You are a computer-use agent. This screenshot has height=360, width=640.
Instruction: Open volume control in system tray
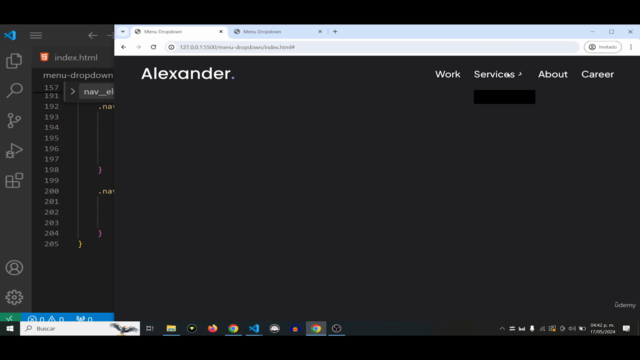click(x=572, y=328)
